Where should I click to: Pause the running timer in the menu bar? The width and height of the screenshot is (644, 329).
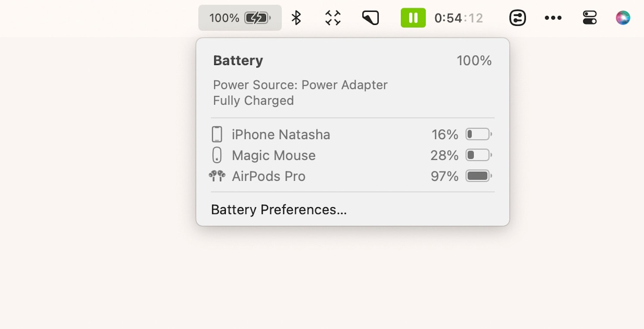click(x=413, y=18)
